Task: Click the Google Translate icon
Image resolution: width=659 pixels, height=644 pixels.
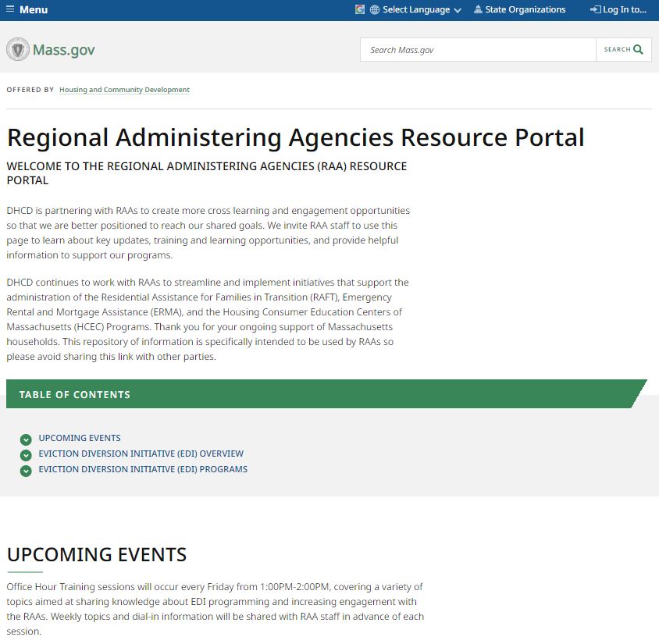Action: (x=360, y=9)
